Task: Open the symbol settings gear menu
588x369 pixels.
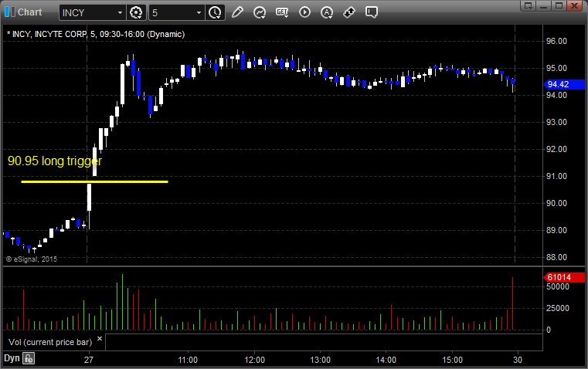Action: pos(136,12)
